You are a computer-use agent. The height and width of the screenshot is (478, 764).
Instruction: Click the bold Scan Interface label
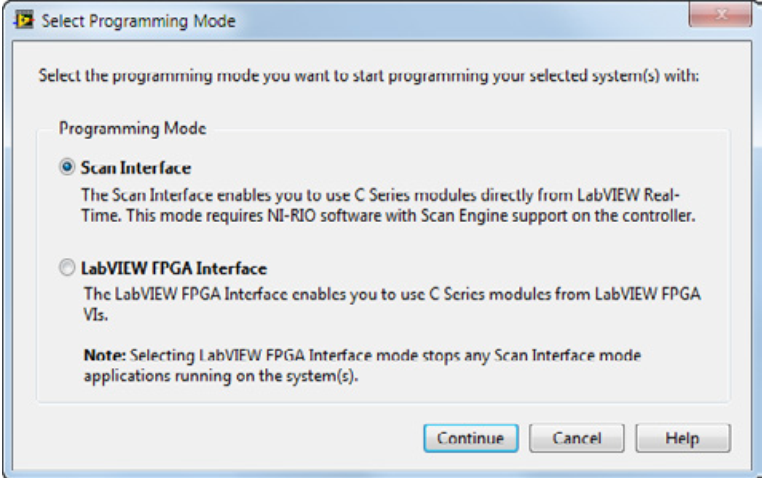(135, 167)
